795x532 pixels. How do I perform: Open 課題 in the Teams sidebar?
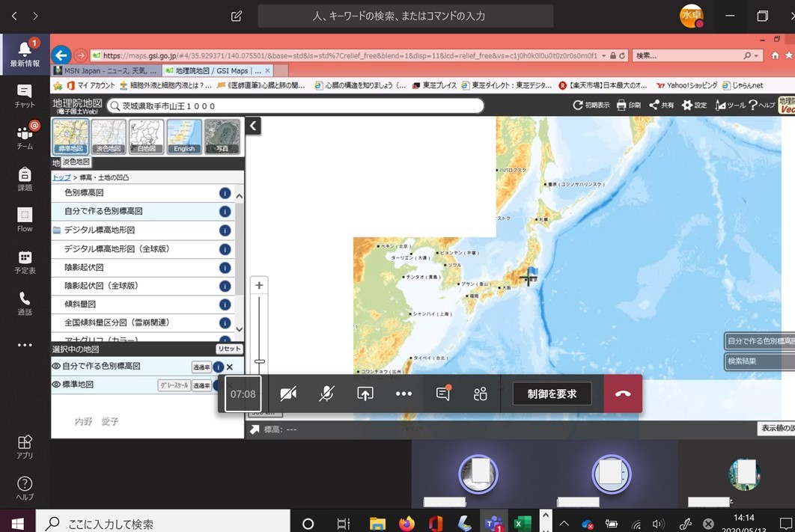pos(25,179)
